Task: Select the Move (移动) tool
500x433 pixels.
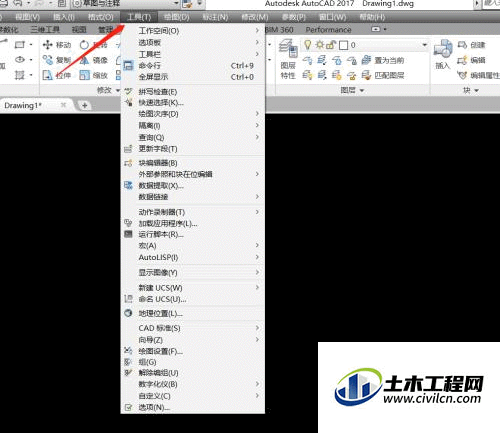Action: (57, 45)
